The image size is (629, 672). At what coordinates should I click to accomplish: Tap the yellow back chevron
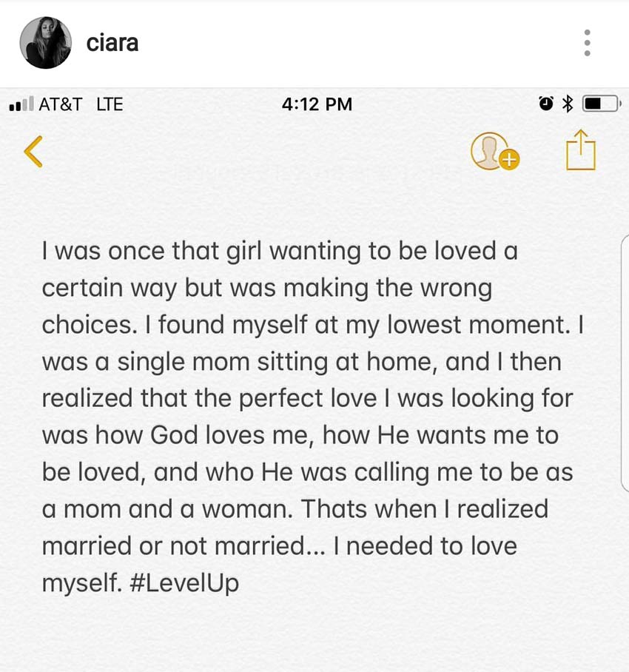(x=33, y=151)
